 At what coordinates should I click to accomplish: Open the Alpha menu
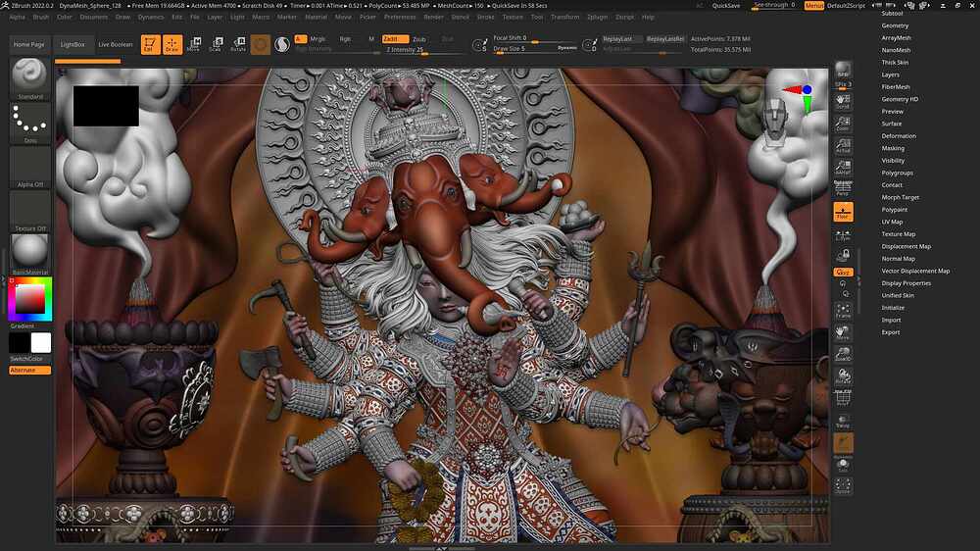point(18,17)
